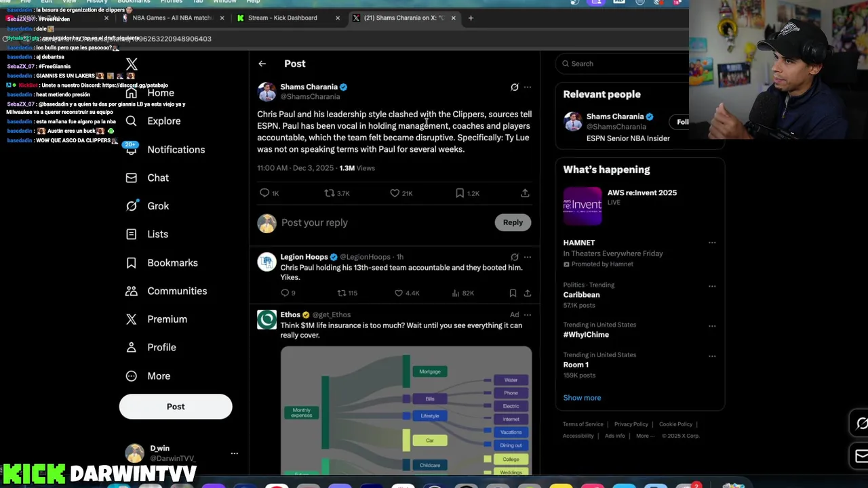Open the Ethos ad profile name
The height and width of the screenshot is (488, 868).
click(290, 314)
